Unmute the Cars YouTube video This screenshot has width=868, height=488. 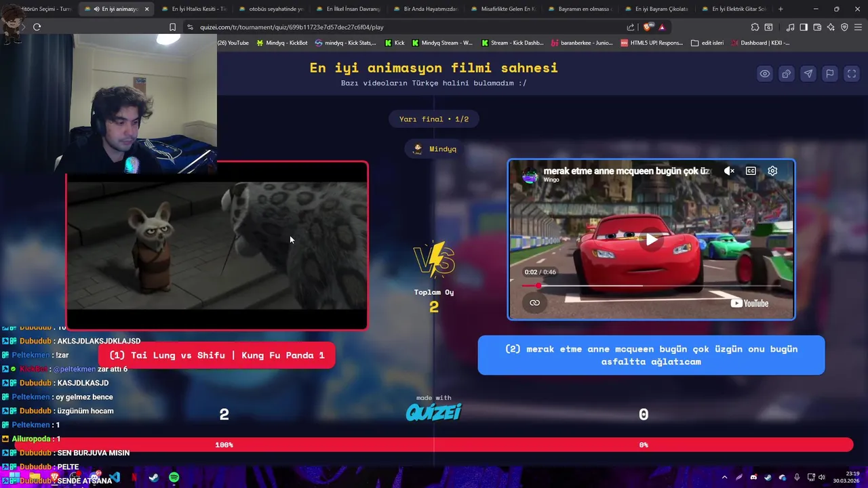click(729, 171)
